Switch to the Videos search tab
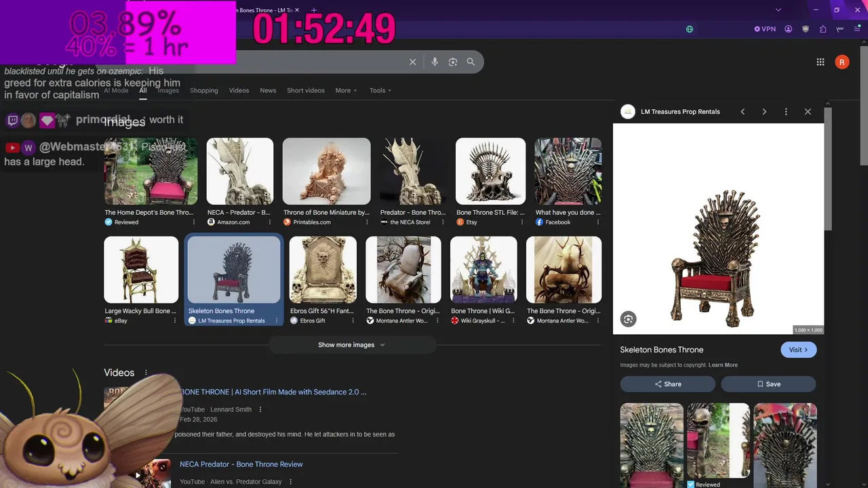Screen dimensions: 868x488 pyautogui.click(x=239, y=90)
